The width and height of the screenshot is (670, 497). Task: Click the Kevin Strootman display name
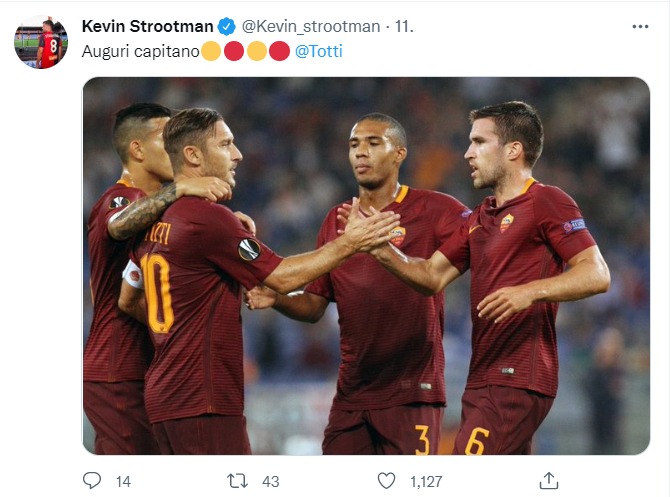coord(147,26)
